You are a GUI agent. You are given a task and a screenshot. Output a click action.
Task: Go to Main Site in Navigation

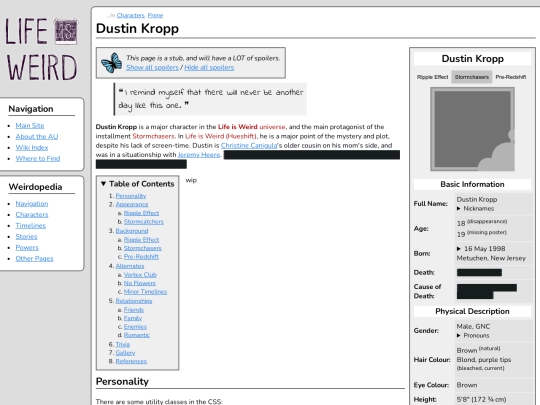(30, 126)
